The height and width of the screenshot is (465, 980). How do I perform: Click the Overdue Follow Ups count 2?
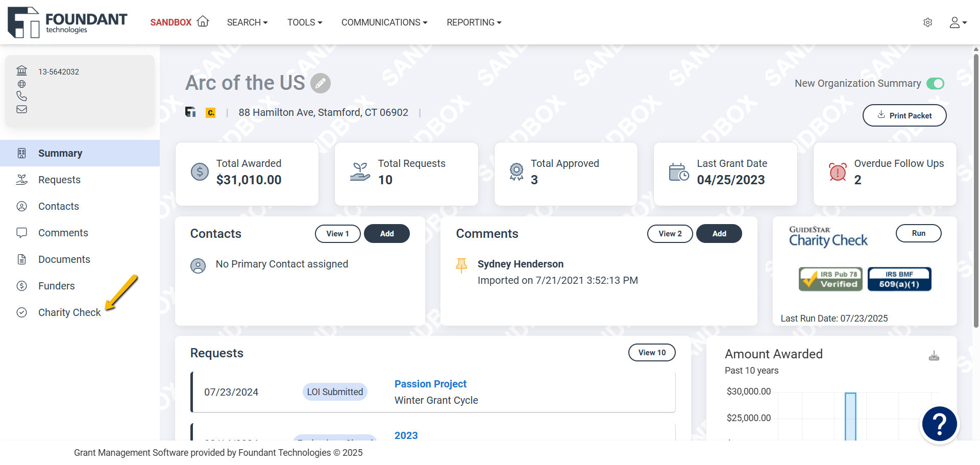click(x=857, y=180)
